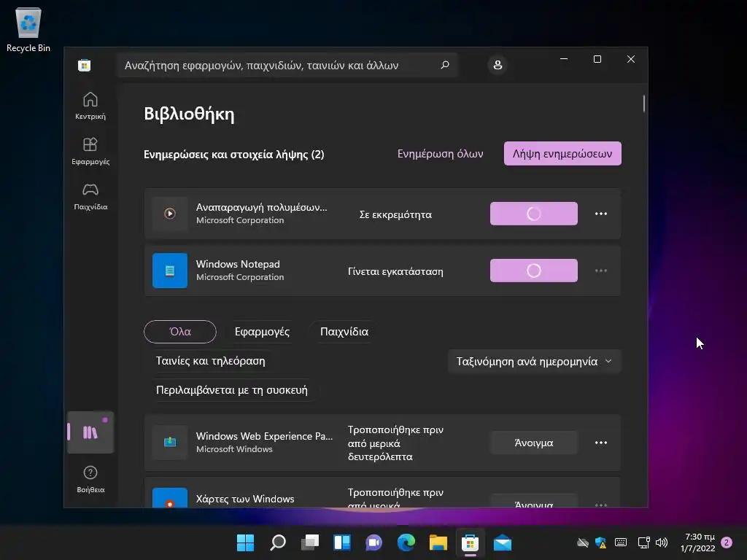Open Widgets from taskbar
The image size is (747, 560).
342,542
